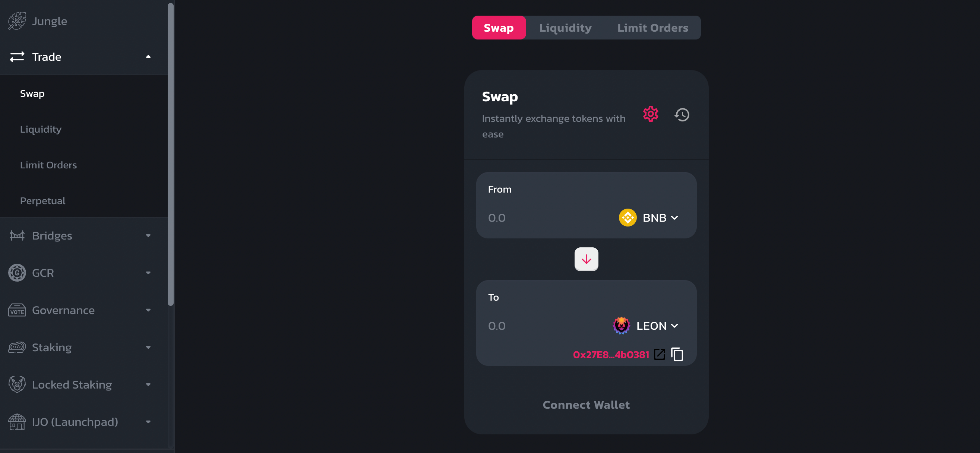Click the swap direction arrow button

coord(586,259)
